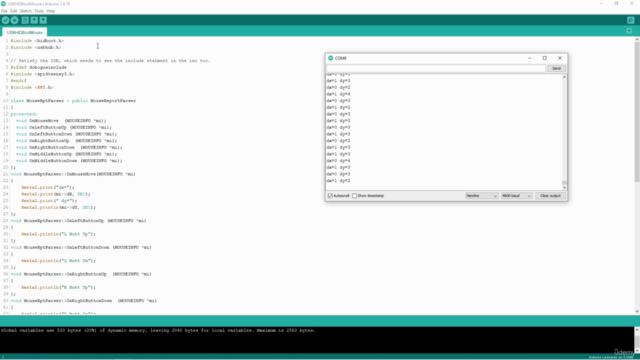The height and width of the screenshot is (360, 640).
Task: Click the code editor vertical scrollbar
Action: 637,111
